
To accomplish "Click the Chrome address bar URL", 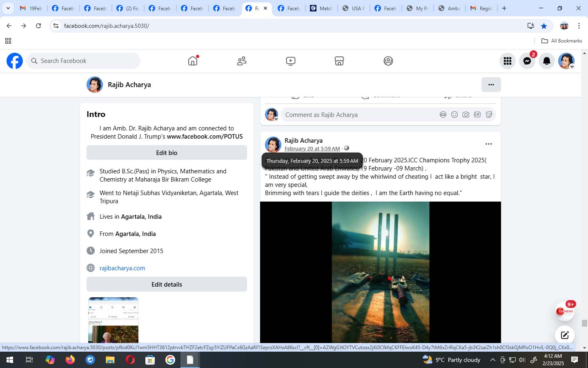I will pos(107,26).
